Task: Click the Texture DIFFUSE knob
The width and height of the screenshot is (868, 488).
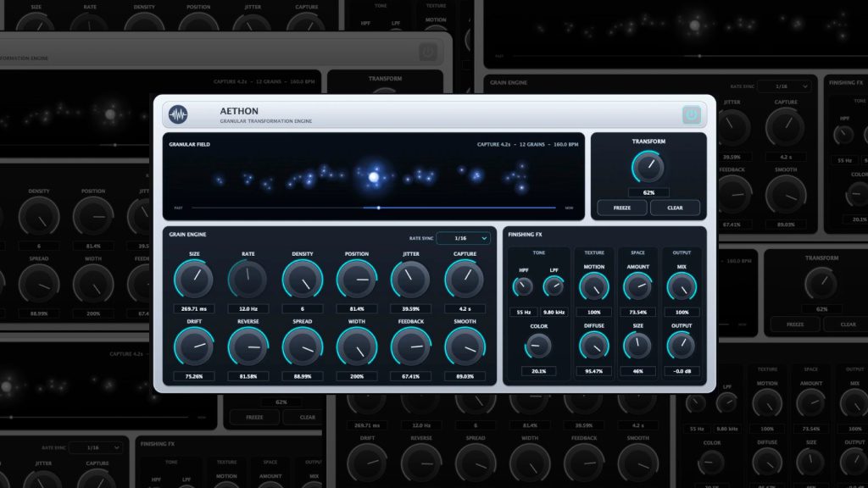Action: tap(594, 347)
